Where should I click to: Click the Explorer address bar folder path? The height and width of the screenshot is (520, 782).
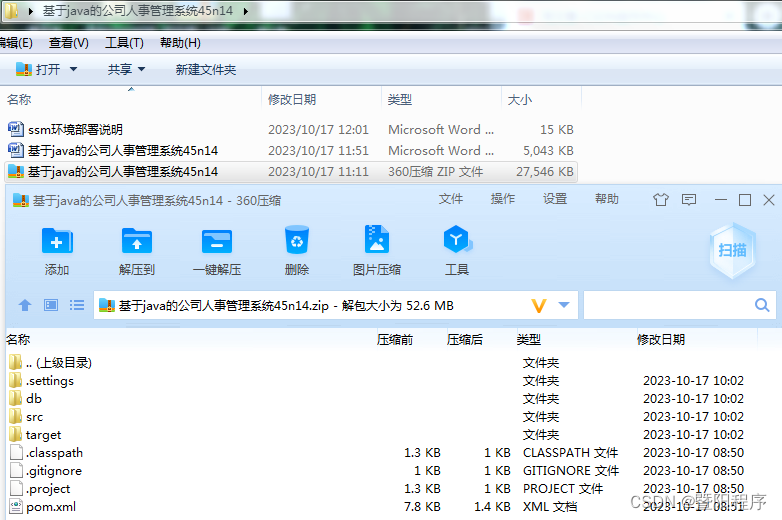click(138, 11)
